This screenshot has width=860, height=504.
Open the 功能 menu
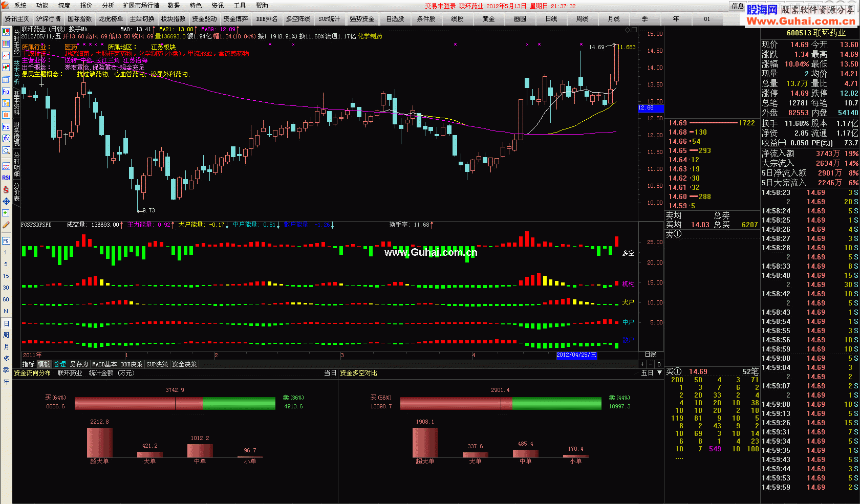[x=42, y=6]
